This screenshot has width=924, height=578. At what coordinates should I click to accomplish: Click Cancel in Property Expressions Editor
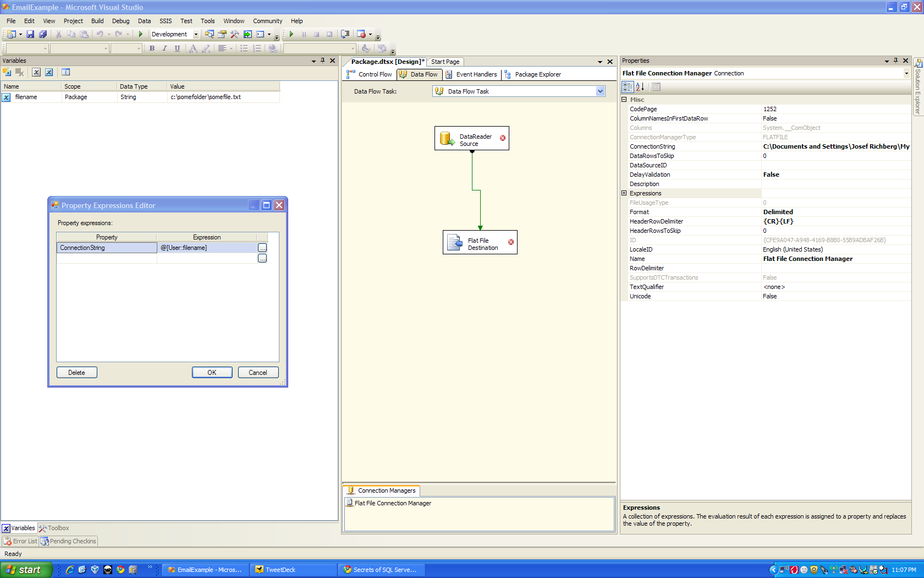pos(258,373)
